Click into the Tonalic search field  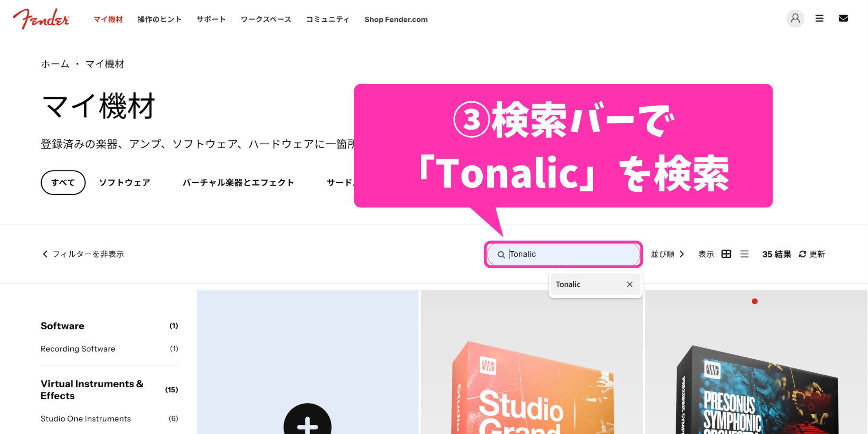(x=569, y=255)
